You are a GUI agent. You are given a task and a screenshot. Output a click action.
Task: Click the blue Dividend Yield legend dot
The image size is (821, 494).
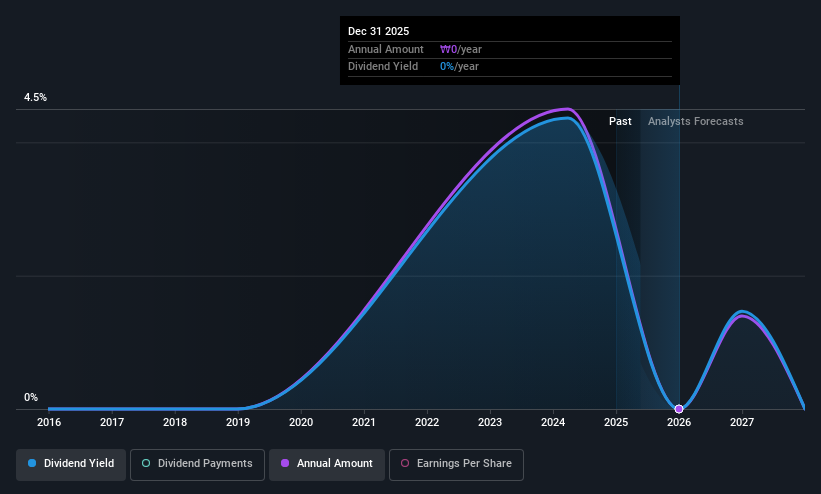[32, 463]
